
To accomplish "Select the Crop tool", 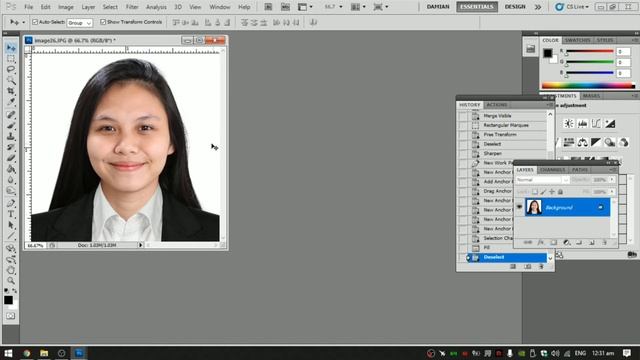I will pyautogui.click(x=11, y=91).
